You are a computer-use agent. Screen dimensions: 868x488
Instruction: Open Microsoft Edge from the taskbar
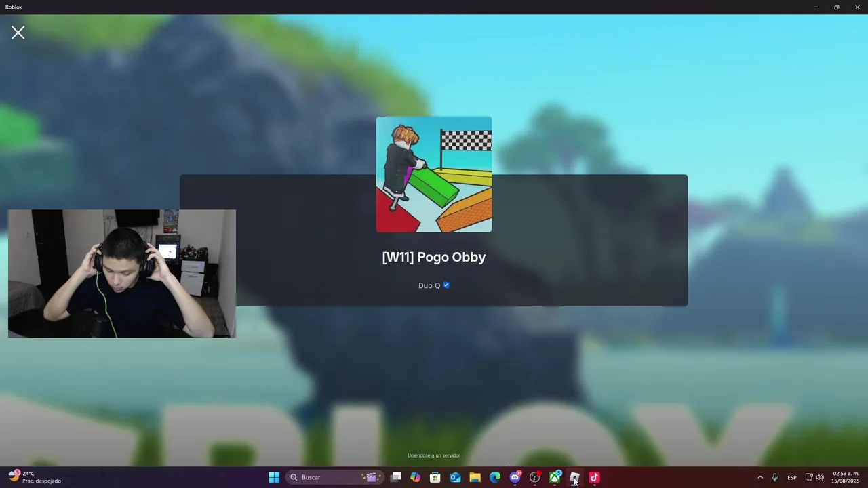click(x=495, y=477)
